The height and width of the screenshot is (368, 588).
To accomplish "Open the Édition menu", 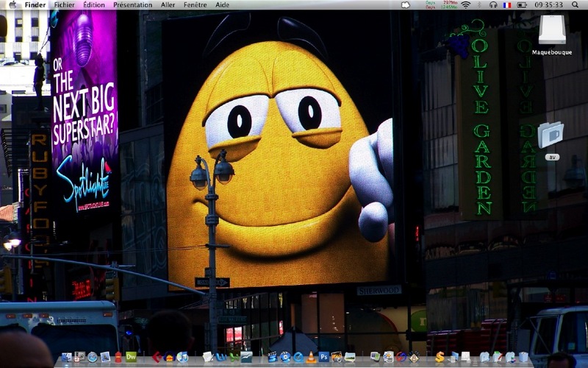I will click(94, 5).
